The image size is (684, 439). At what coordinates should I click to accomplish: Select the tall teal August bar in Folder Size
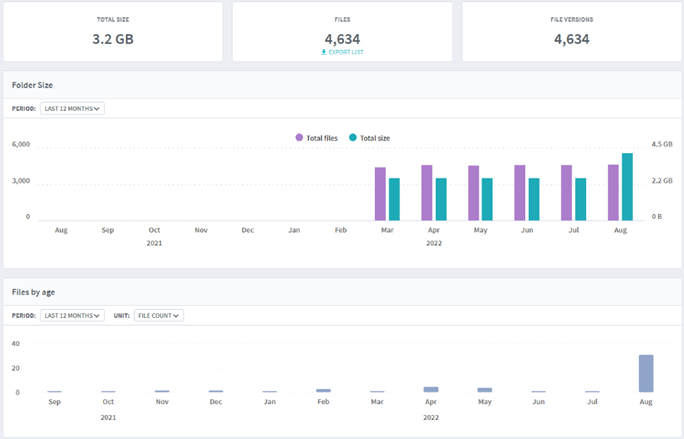click(627, 187)
